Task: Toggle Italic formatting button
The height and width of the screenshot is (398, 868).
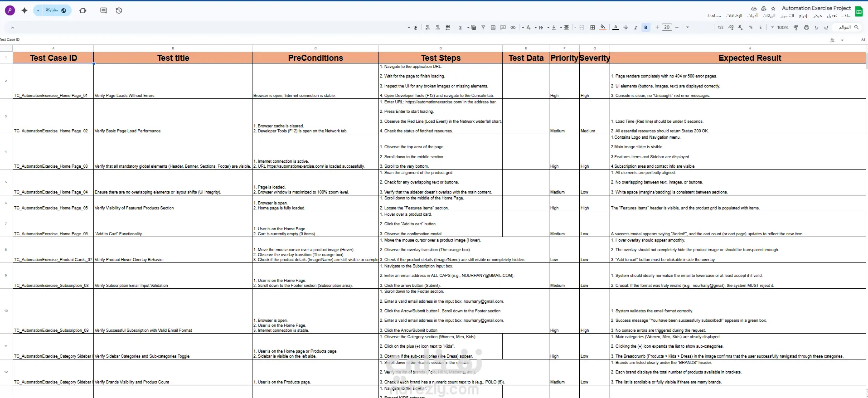Action: (635, 27)
